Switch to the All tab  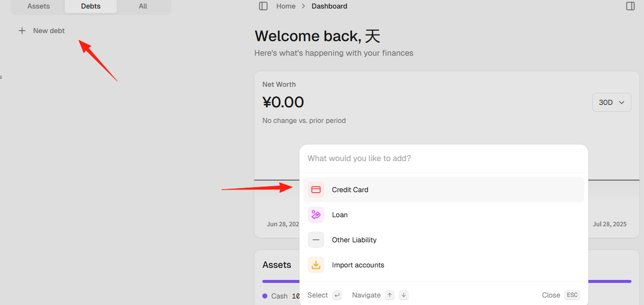pyautogui.click(x=143, y=7)
